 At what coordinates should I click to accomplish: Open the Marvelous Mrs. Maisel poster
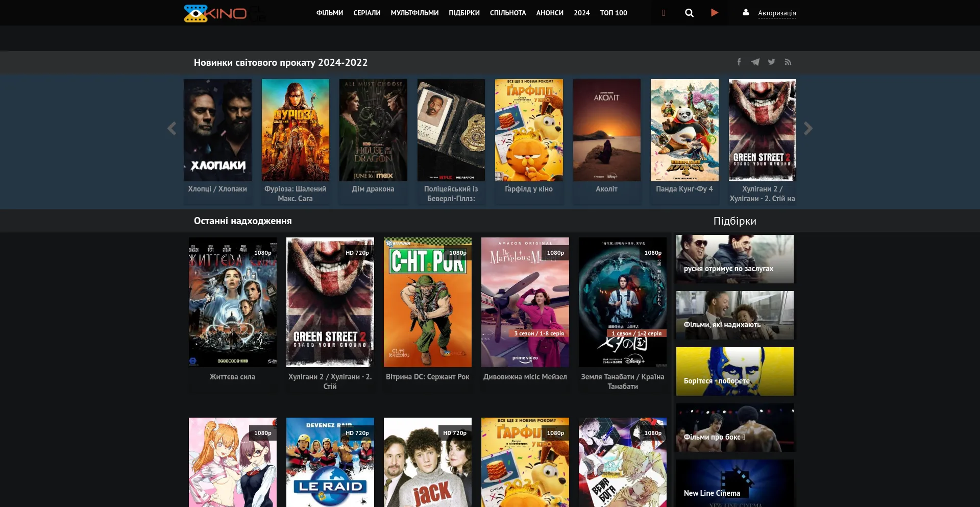point(525,302)
